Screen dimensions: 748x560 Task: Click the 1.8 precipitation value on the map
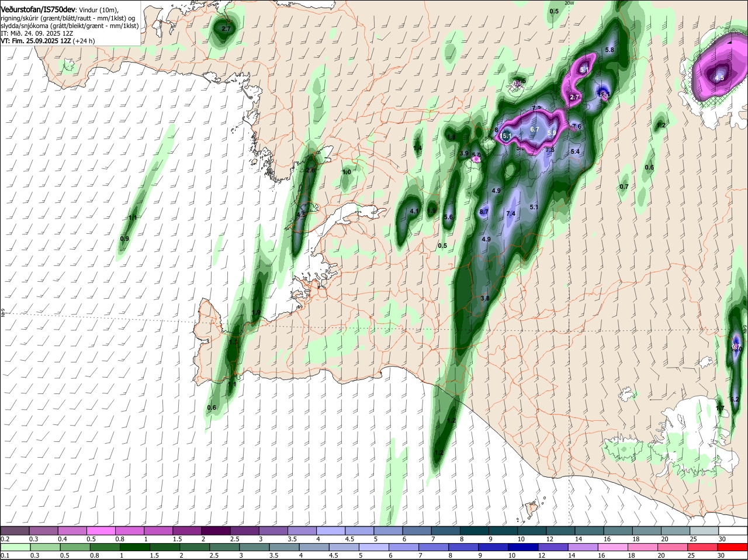(451, 137)
